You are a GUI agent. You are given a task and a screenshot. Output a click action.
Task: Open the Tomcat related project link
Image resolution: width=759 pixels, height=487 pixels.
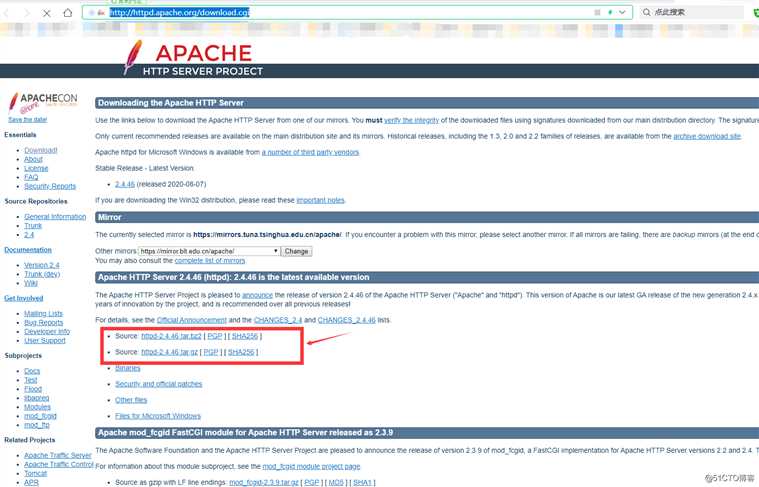tap(35, 473)
